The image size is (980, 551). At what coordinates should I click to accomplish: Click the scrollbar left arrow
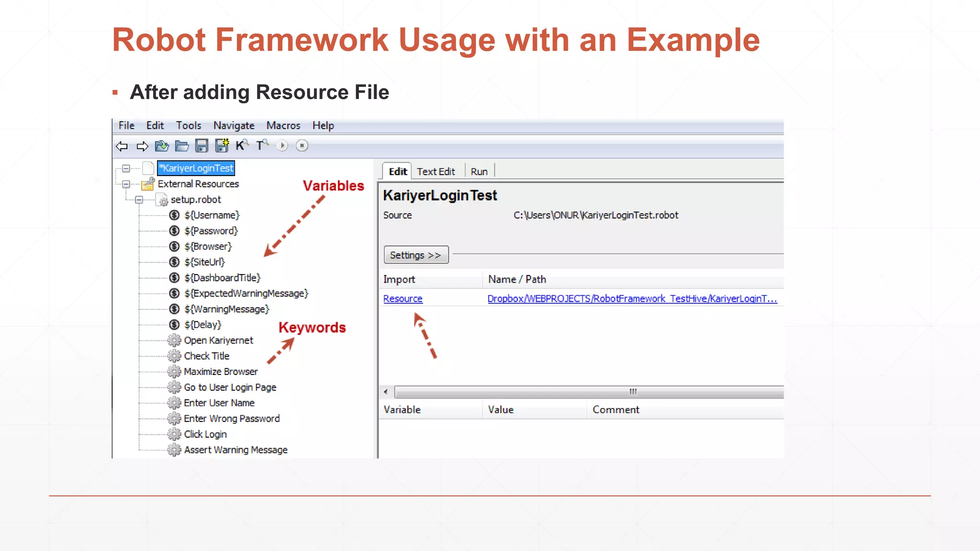point(386,392)
